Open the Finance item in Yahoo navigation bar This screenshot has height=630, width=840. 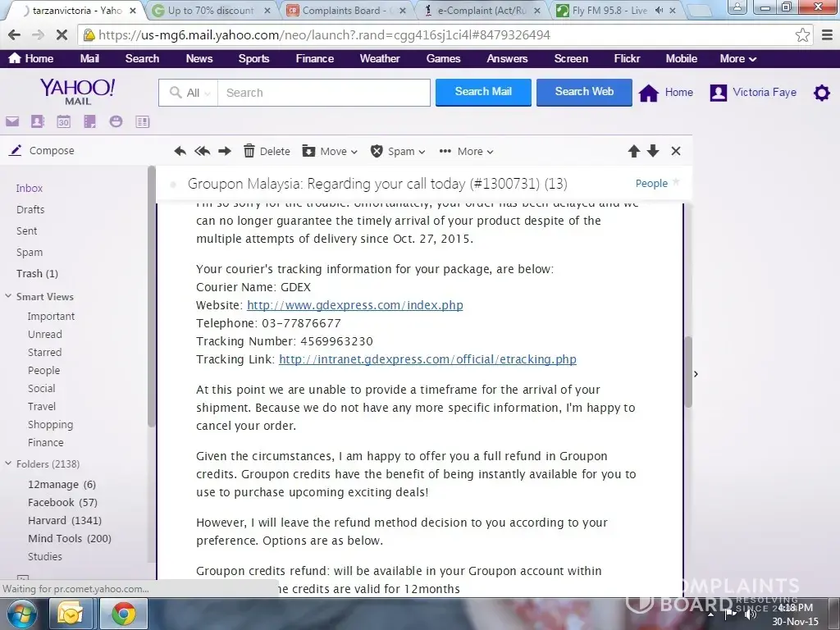[x=314, y=58]
